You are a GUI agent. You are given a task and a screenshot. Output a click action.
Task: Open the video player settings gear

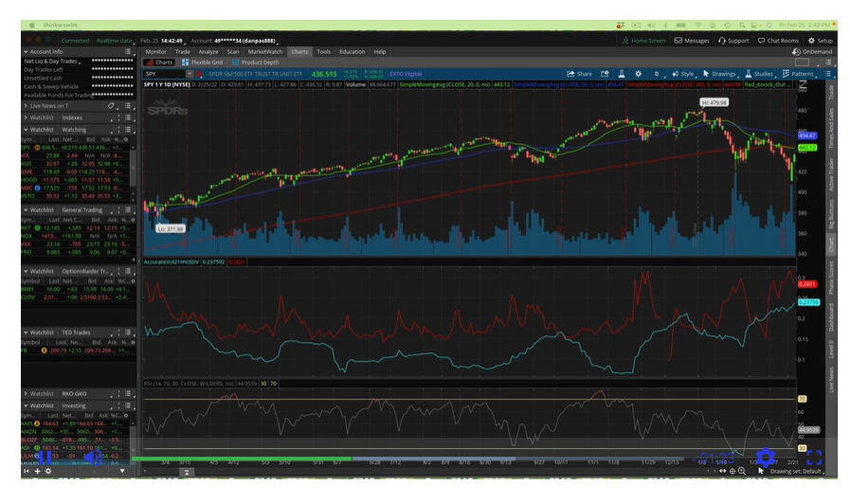[766, 458]
